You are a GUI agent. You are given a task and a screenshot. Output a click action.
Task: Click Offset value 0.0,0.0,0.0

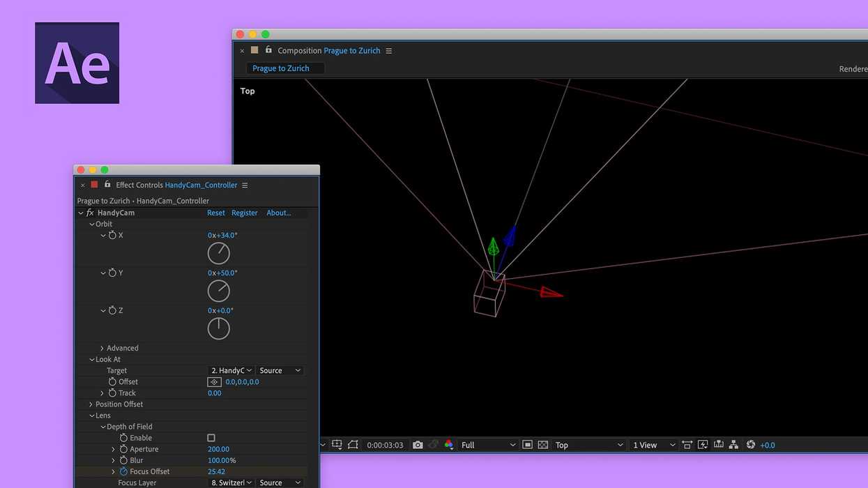tap(243, 382)
